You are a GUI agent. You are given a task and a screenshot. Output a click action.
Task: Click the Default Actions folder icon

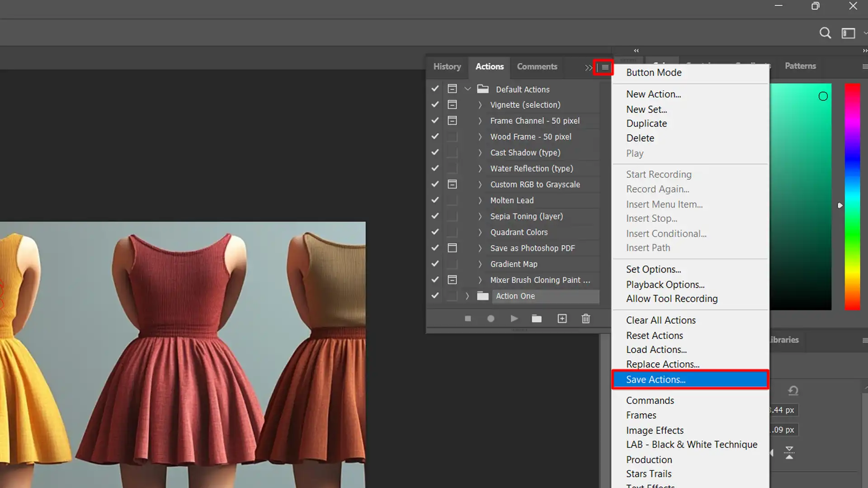483,89
